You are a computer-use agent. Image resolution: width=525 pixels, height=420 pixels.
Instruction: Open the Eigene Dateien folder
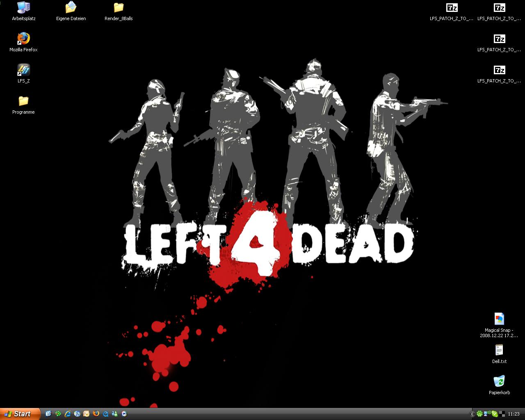(x=71, y=11)
